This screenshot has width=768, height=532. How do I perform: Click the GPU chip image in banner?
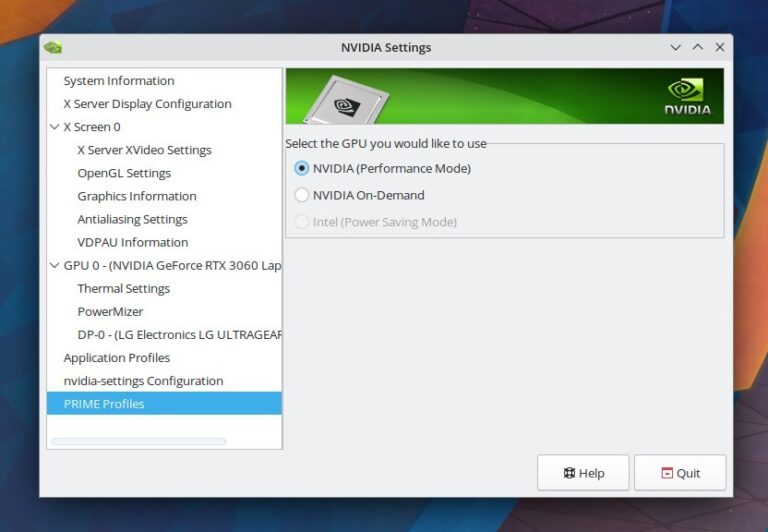346,99
